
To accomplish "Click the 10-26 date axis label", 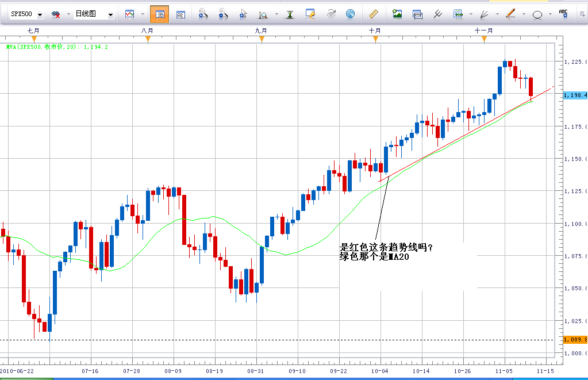I will pos(462,371).
